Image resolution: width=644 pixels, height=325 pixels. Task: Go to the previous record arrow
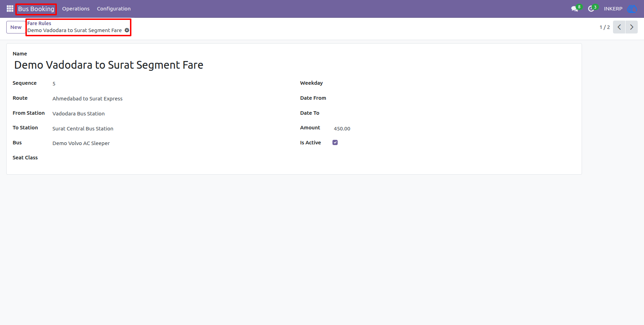click(619, 27)
